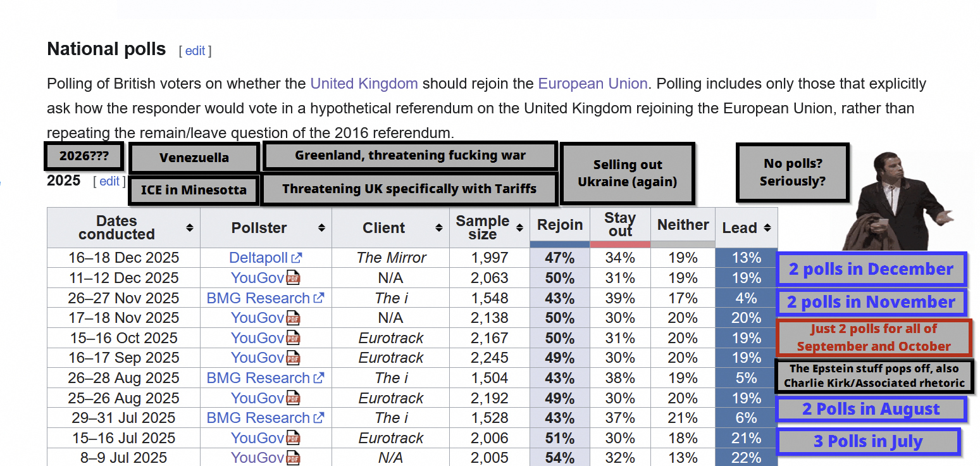Click the red Stay out color bar

coord(619,244)
